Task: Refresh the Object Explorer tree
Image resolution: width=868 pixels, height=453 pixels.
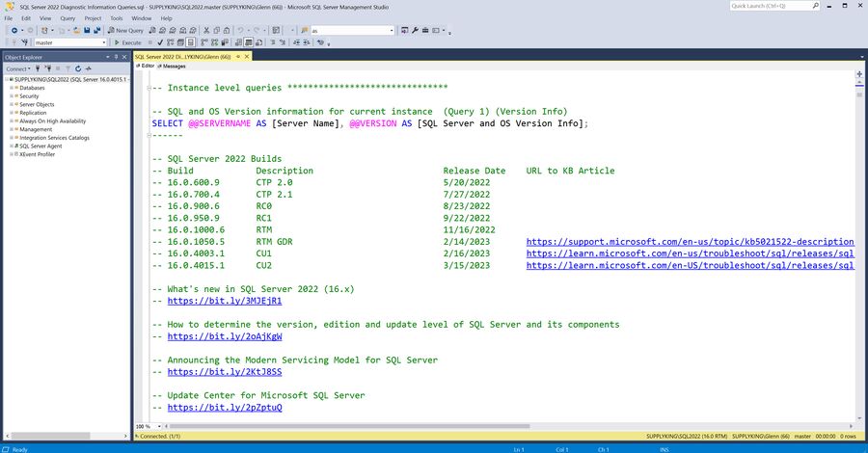Action: tap(77, 68)
